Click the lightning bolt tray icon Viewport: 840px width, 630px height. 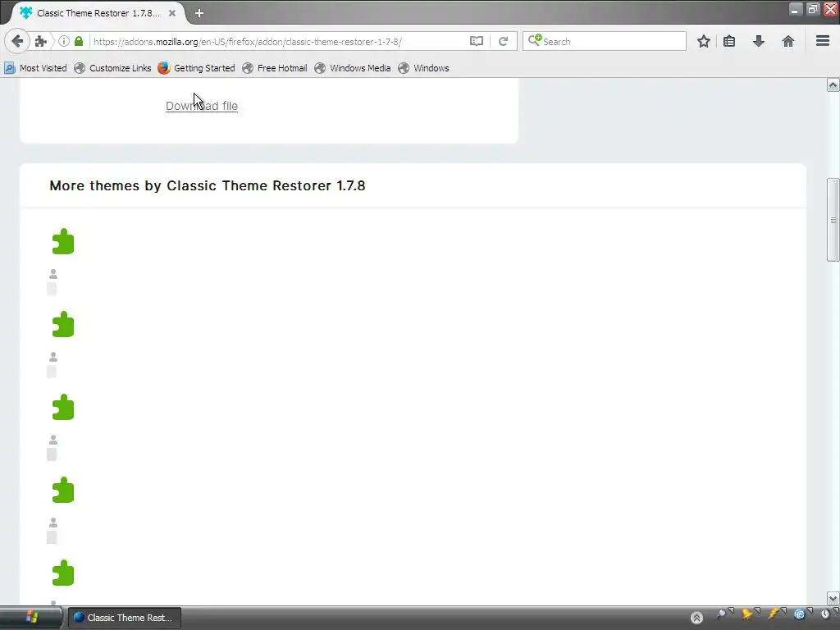point(773,614)
